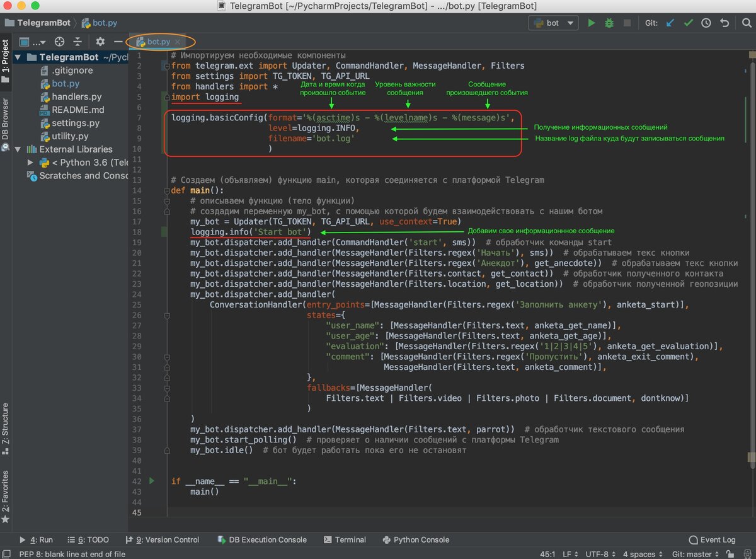Commit changes with the green checkmark icon
The height and width of the screenshot is (559, 756).
point(689,23)
